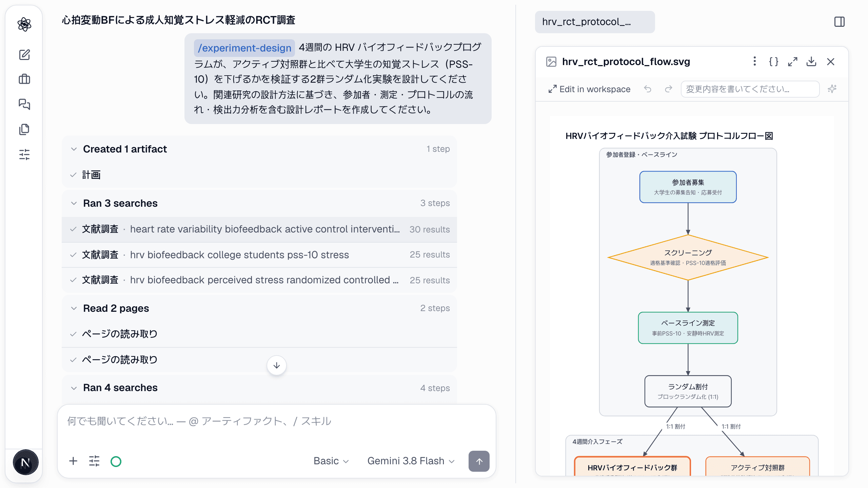The width and height of the screenshot is (868, 488).
Task: Toggle the side panel layout icon
Action: [x=840, y=22]
